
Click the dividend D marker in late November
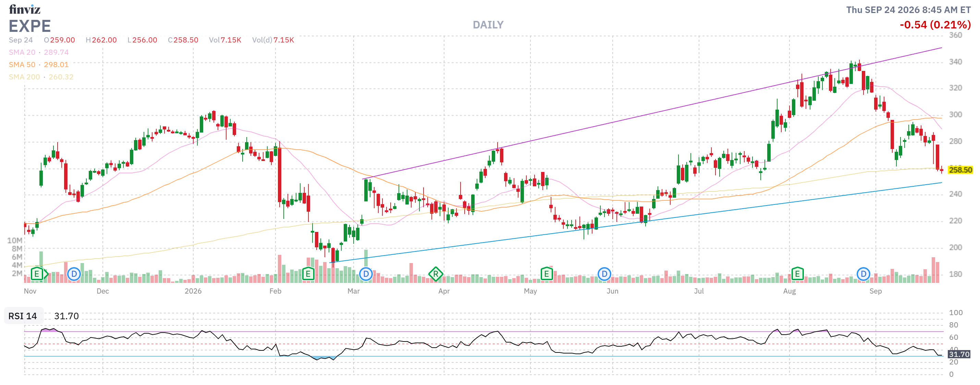(x=74, y=274)
